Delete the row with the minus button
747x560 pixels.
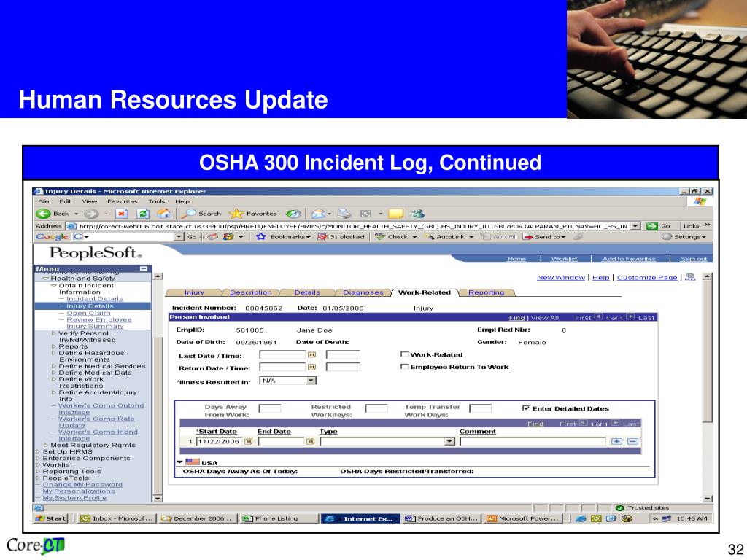coord(632,441)
